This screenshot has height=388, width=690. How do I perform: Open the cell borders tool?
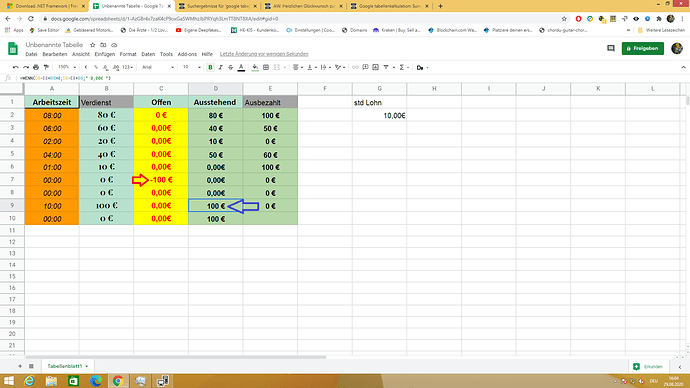pos(266,67)
